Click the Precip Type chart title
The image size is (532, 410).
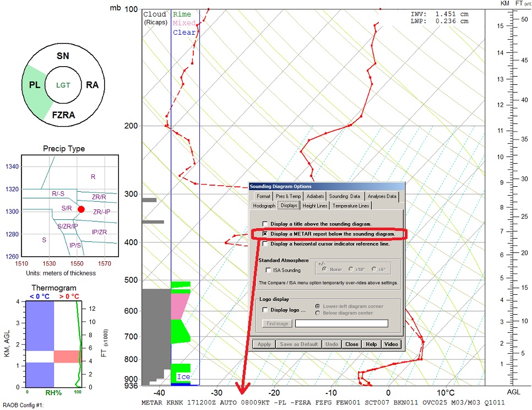click(64, 149)
